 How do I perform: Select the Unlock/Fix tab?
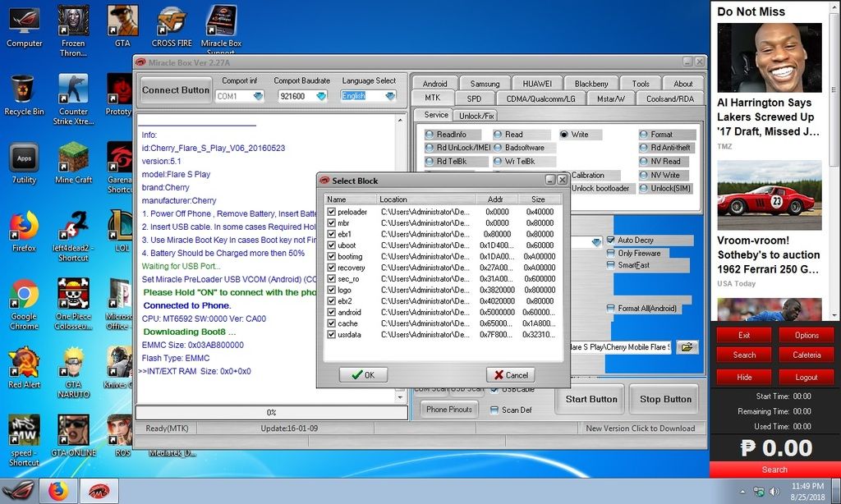click(x=476, y=116)
